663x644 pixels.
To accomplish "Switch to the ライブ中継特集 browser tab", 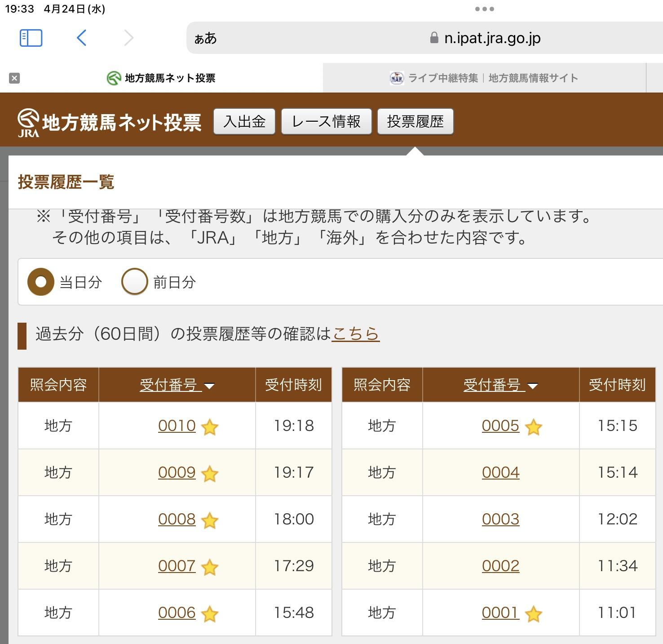I will coord(484,78).
